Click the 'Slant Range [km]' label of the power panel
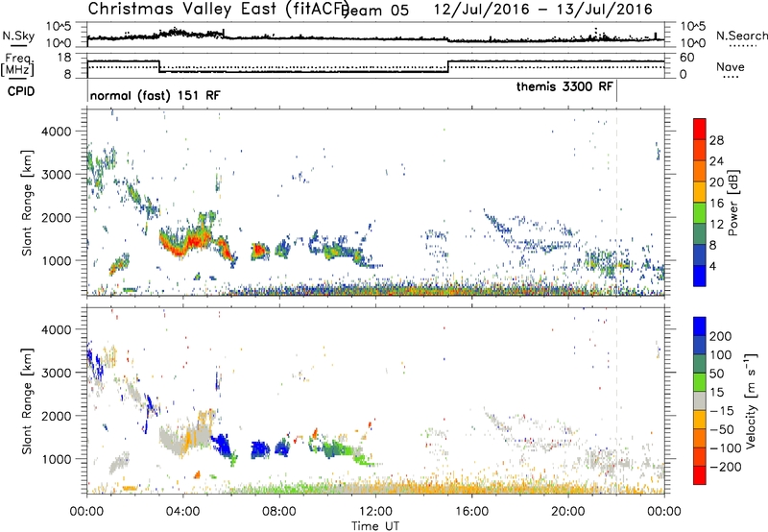768x532 pixels. tap(27, 203)
